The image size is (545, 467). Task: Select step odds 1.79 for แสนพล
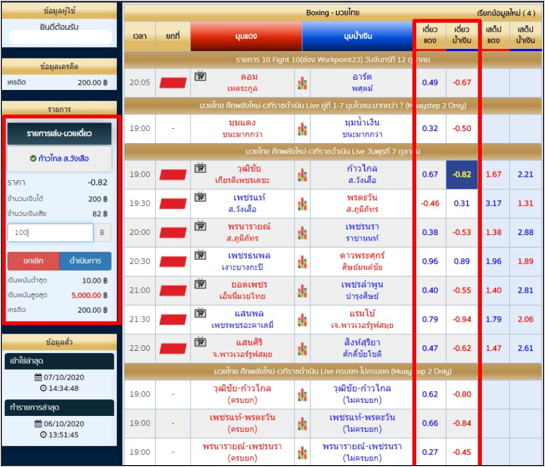[494, 319]
